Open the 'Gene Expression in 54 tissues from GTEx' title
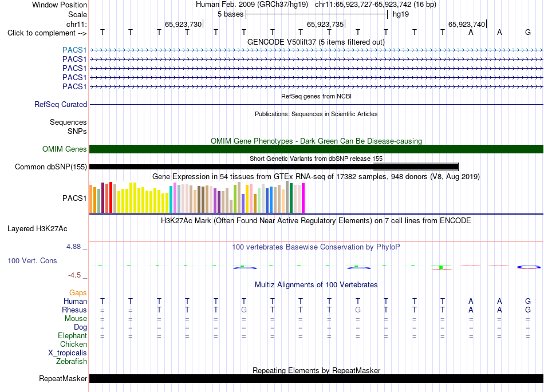Image resolution: width=544 pixels, height=392 pixels. (x=316, y=176)
